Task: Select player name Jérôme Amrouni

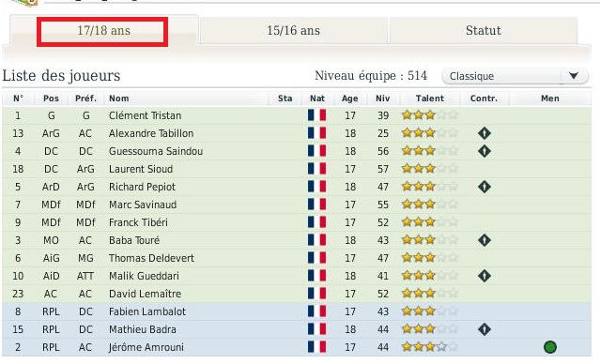Action: (x=146, y=347)
